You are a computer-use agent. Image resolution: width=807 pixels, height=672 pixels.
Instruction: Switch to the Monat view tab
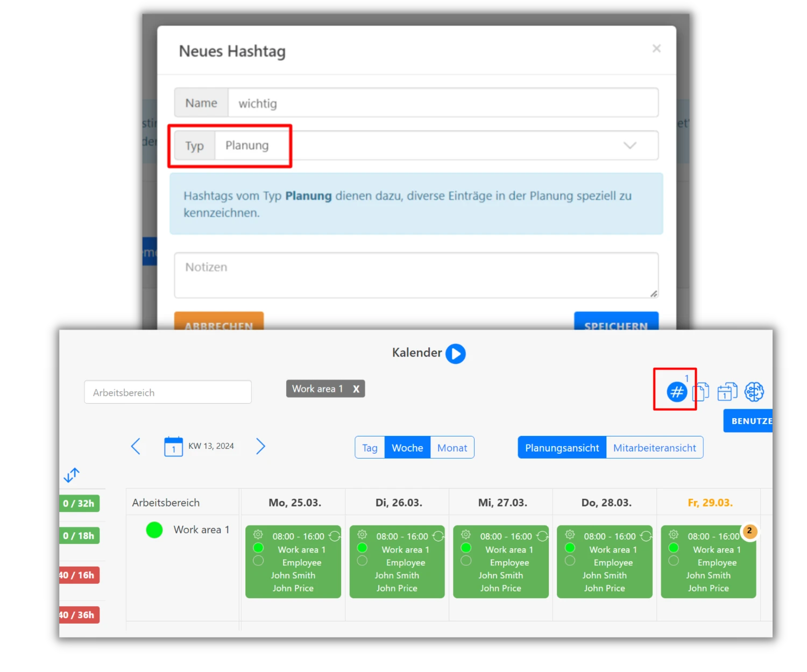(x=452, y=448)
